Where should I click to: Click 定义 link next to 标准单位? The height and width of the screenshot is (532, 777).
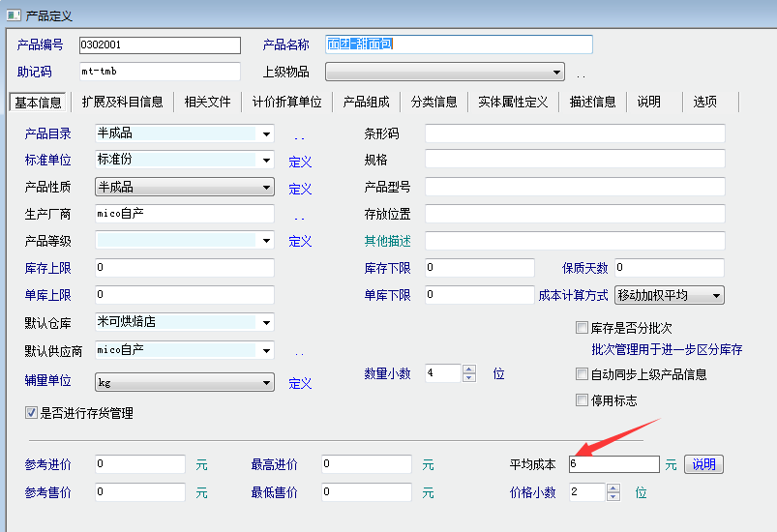pos(300,163)
